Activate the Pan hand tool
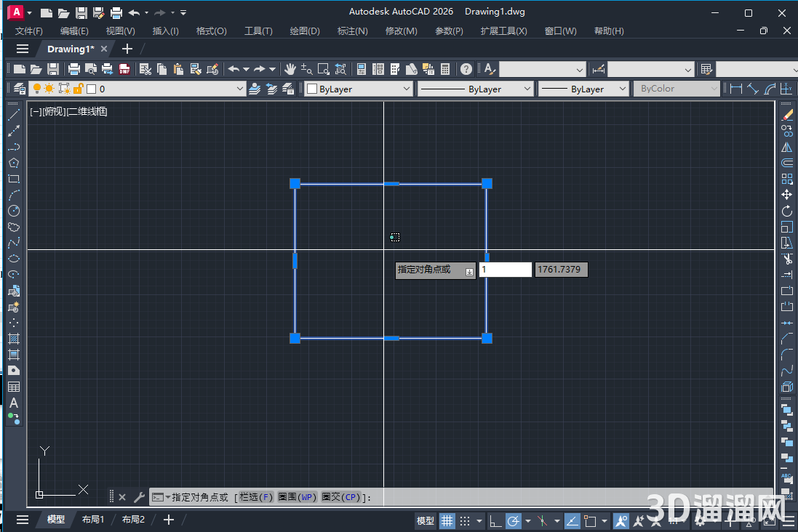The height and width of the screenshot is (532, 798). click(290, 69)
